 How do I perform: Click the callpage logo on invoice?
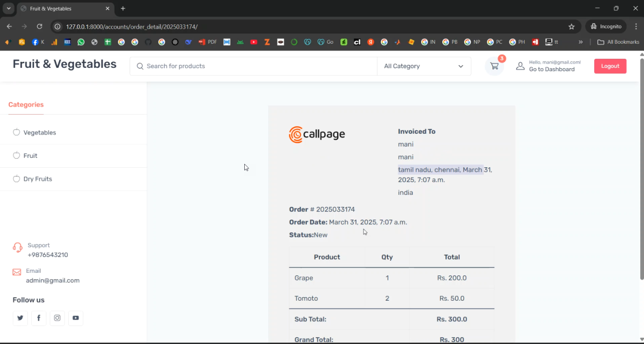[x=317, y=135]
